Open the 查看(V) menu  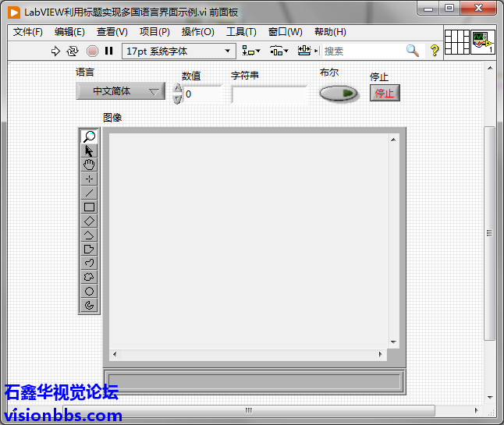click(x=112, y=32)
